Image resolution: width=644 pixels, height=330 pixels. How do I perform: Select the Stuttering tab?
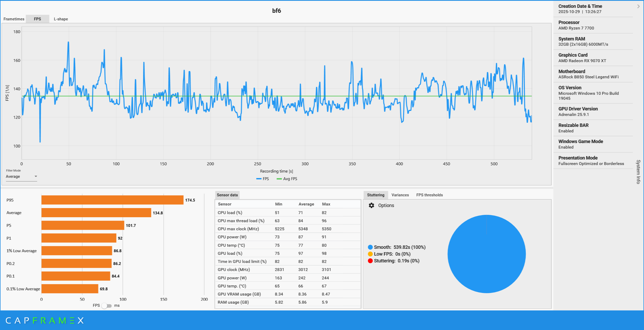(375, 195)
